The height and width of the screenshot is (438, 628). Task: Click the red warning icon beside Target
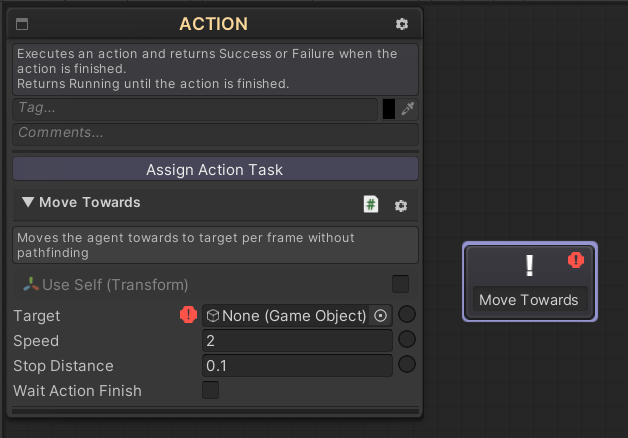188,314
